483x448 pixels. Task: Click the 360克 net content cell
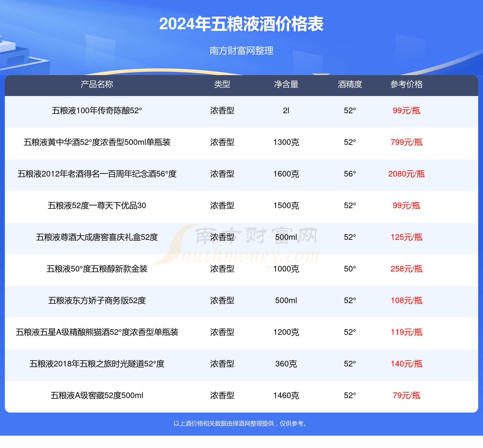[286, 364]
